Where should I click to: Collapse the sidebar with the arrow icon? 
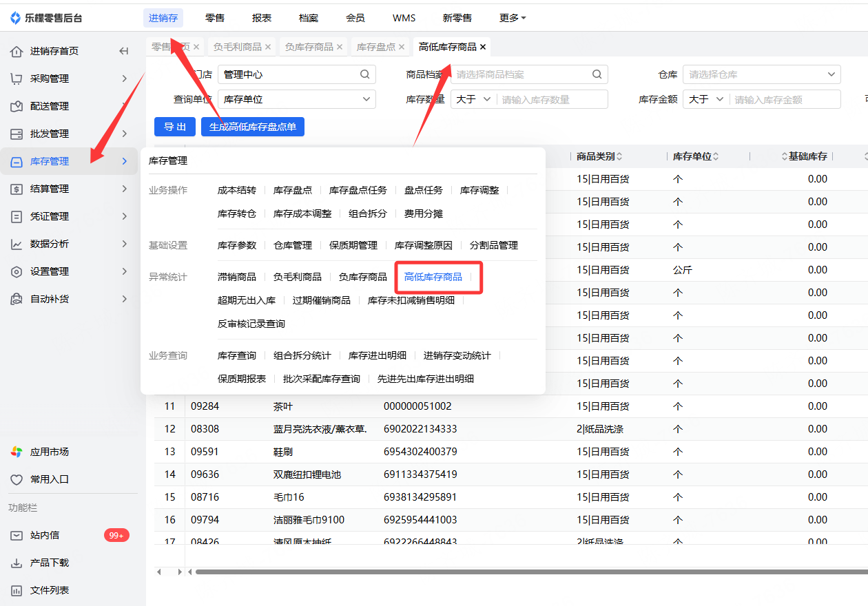(x=124, y=51)
